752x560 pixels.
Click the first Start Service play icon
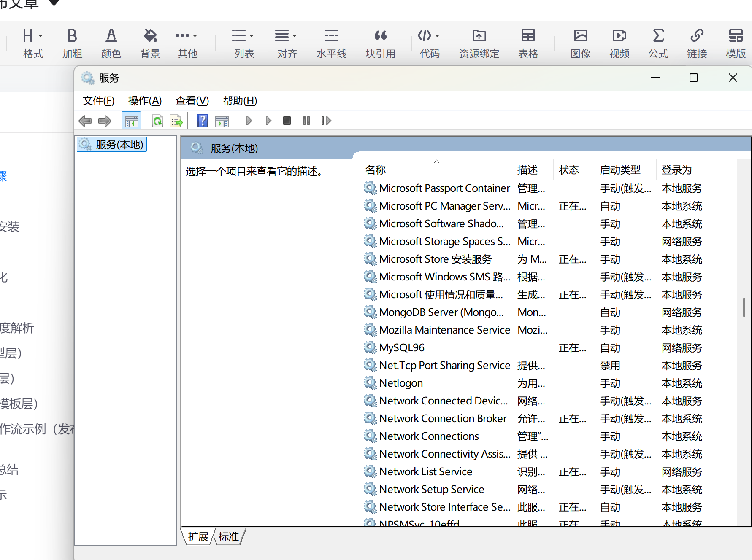[249, 121]
